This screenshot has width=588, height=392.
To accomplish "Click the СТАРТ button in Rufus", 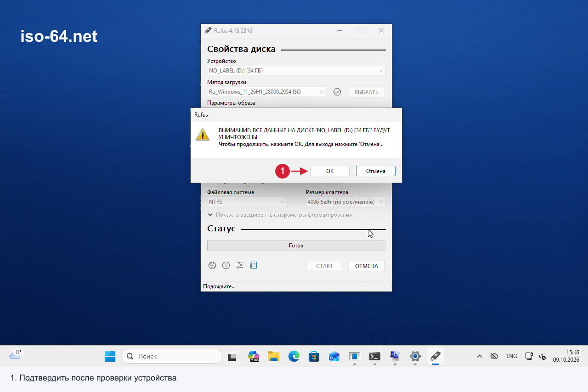I will (324, 266).
